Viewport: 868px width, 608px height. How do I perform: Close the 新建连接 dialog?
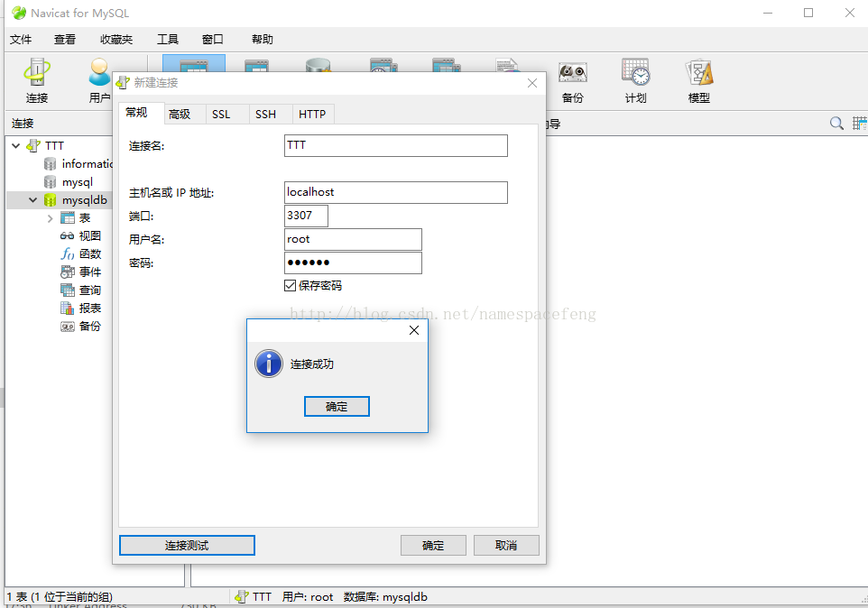[x=532, y=83]
